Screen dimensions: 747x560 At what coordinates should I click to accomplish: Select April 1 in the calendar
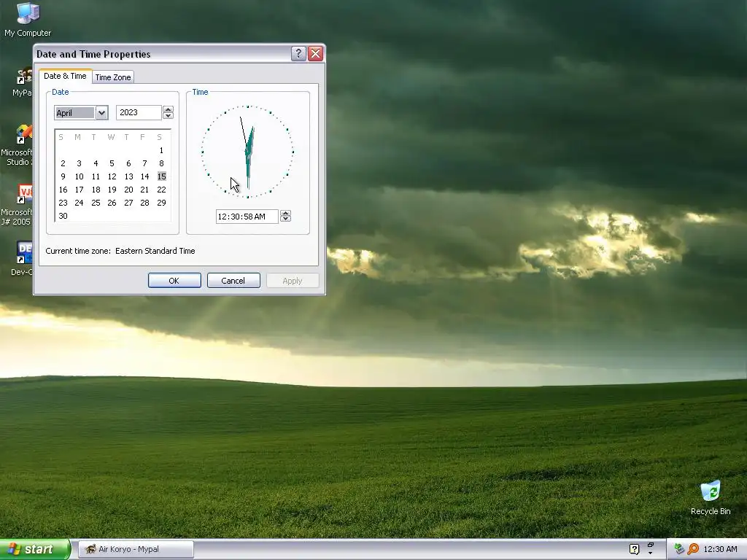161,150
